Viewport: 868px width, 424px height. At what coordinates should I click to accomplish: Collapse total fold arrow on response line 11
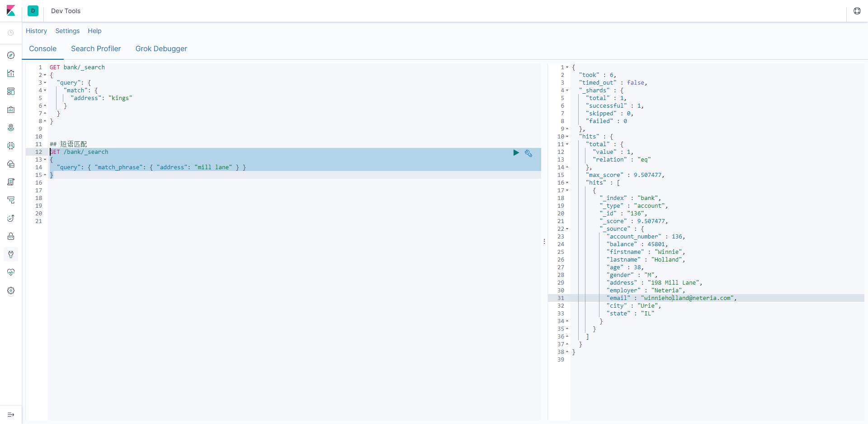[x=567, y=144]
